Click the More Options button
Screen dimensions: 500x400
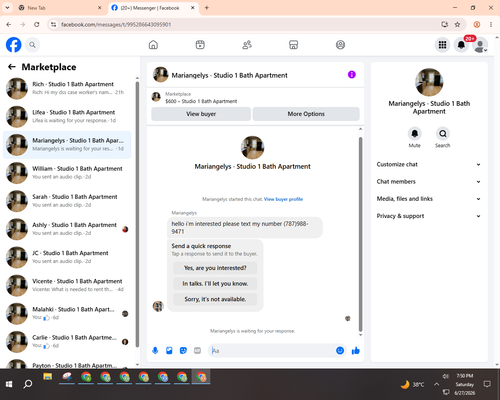(306, 114)
